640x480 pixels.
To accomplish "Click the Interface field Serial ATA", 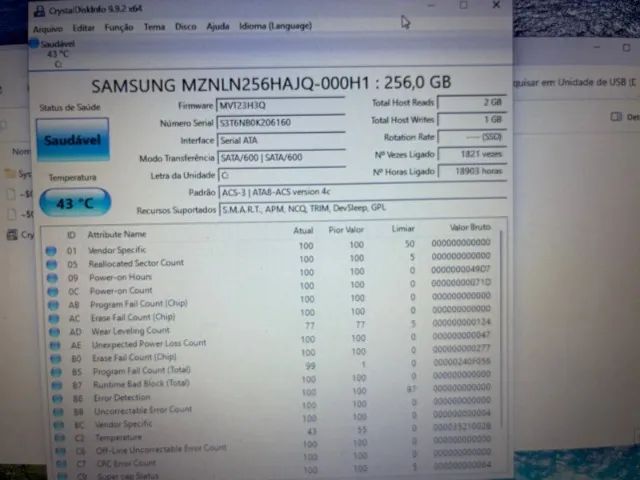I will point(281,140).
